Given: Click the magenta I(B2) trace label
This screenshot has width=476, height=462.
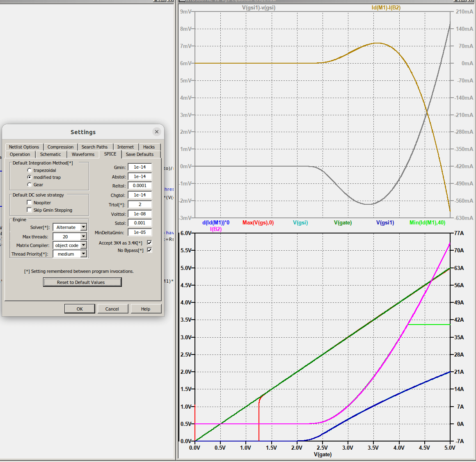Looking at the screenshot, I should coord(216,229).
